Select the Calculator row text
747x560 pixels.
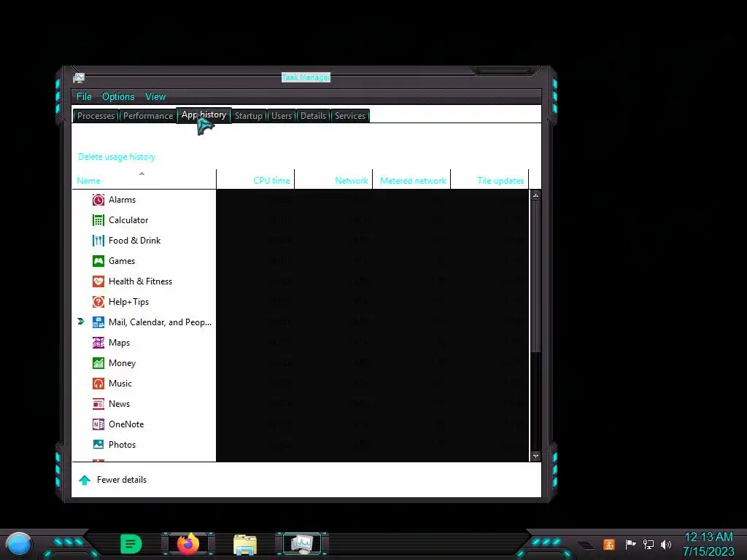(x=128, y=220)
